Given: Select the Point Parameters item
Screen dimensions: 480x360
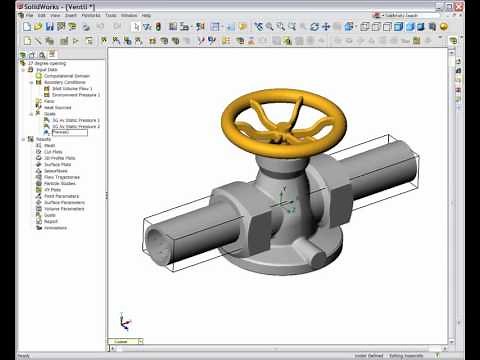Looking at the screenshot, I should [x=61, y=196].
